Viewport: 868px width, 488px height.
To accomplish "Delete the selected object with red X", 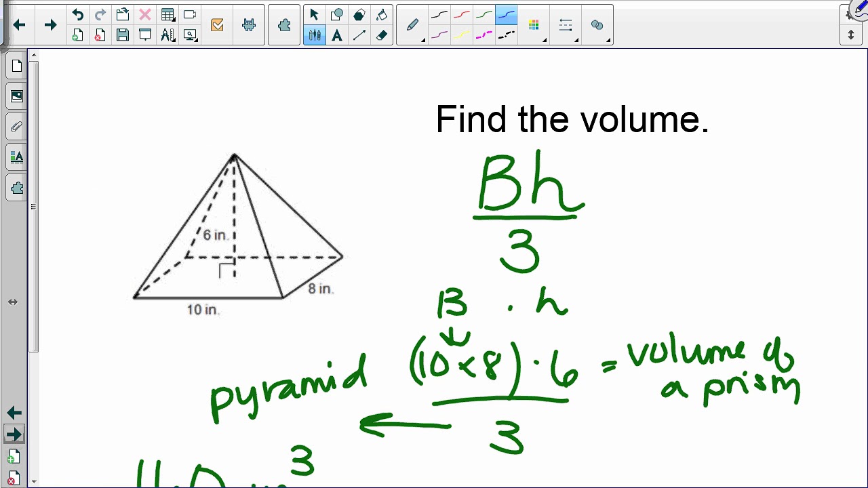I will click(x=144, y=15).
